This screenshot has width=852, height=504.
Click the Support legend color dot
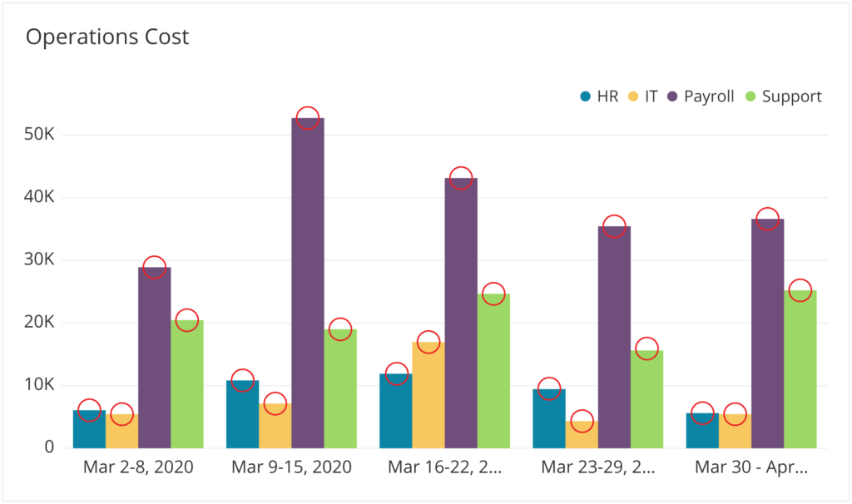tap(750, 96)
